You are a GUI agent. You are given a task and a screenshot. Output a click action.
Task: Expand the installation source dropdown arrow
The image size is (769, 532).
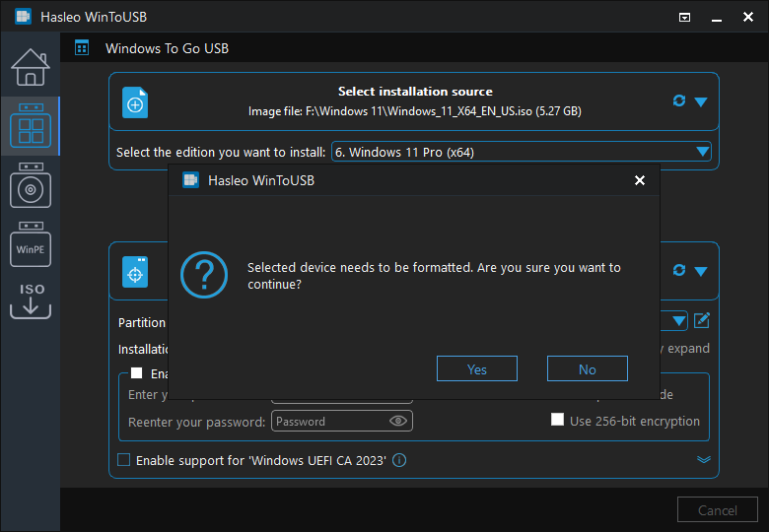coord(701,101)
